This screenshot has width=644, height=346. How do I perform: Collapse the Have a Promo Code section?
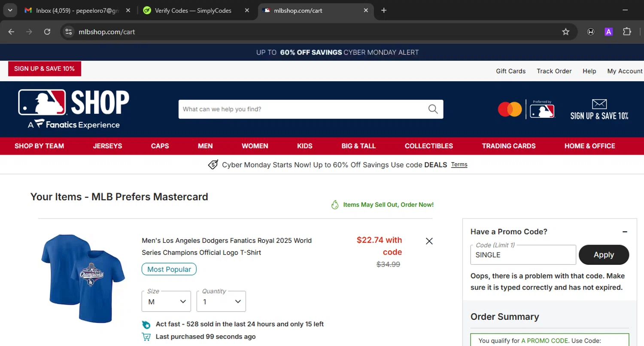click(625, 232)
